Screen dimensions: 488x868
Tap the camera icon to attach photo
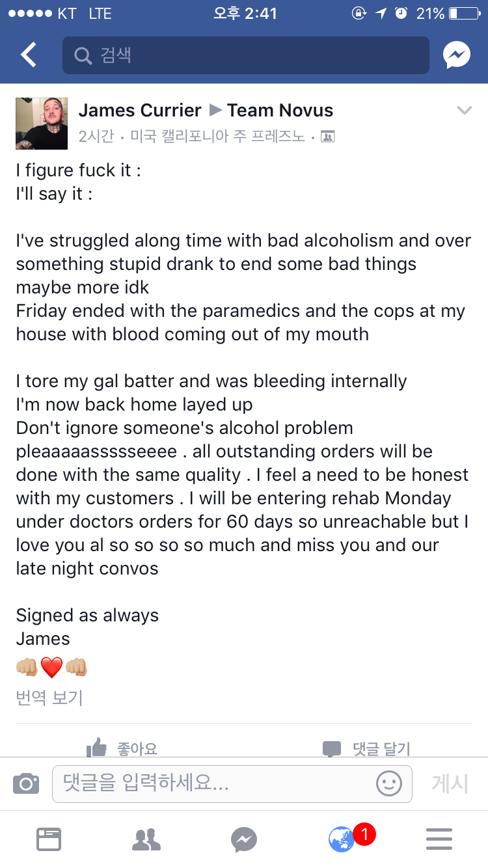point(26,783)
